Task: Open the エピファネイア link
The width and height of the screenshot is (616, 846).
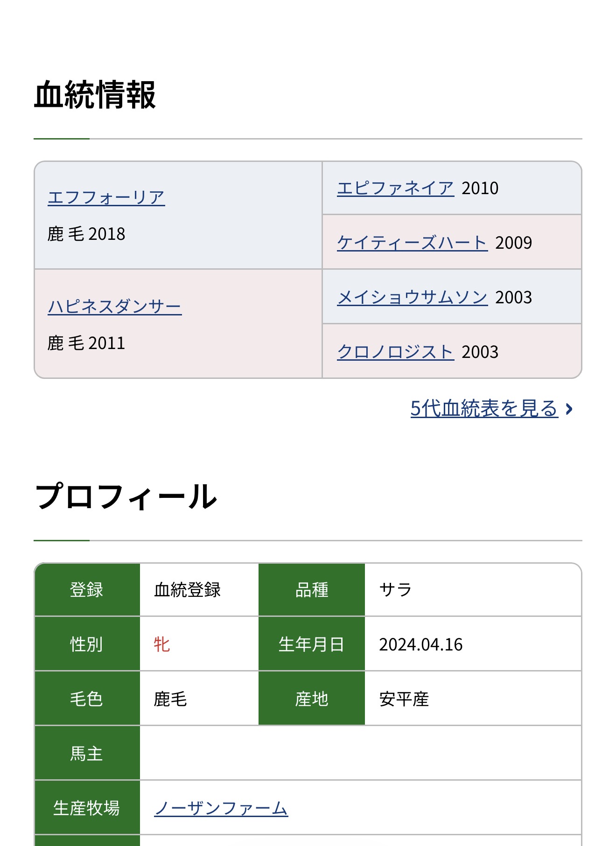Action: [x=396, y=188]
